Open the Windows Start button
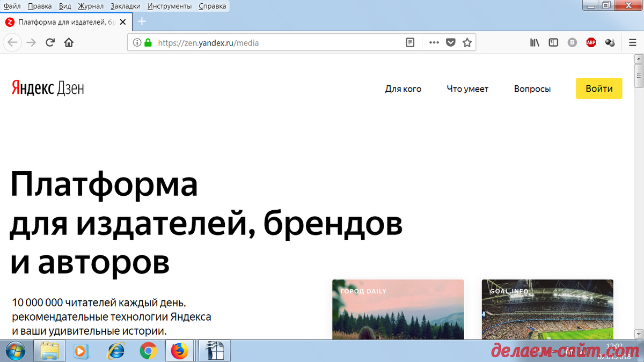The height and width of the screenshot is (362, 644). coord(16,351)
